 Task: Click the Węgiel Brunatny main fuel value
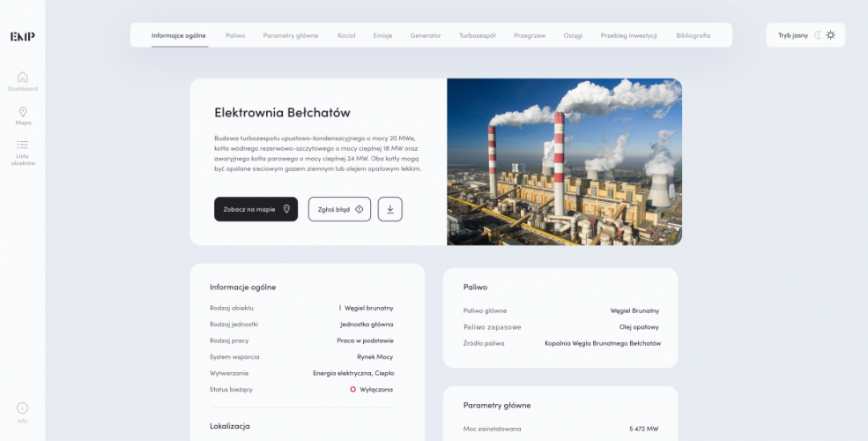634,310
